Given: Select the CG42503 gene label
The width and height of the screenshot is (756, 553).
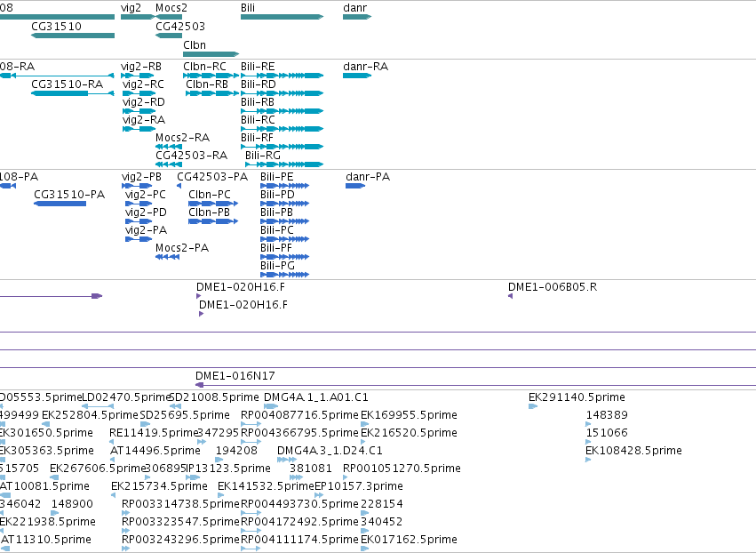Looking at the screenshot, I should pyautogui.click(x=180, y=26).
